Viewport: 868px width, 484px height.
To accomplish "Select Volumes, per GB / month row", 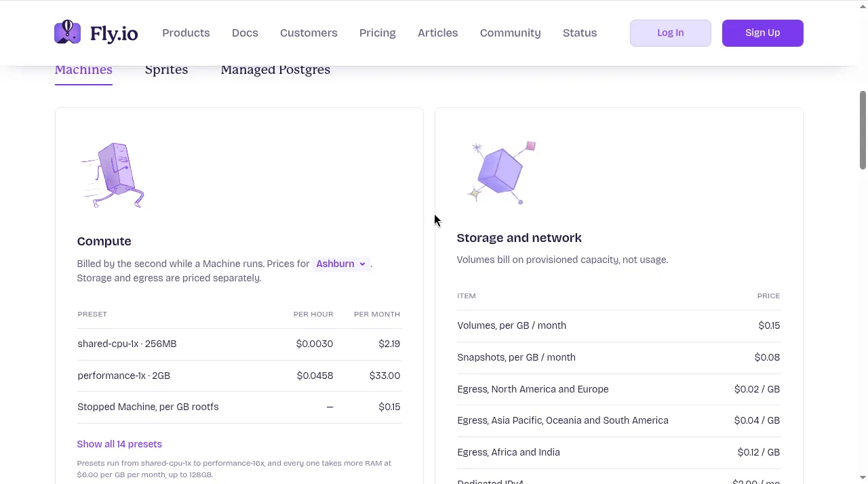I will coord(618,326).
